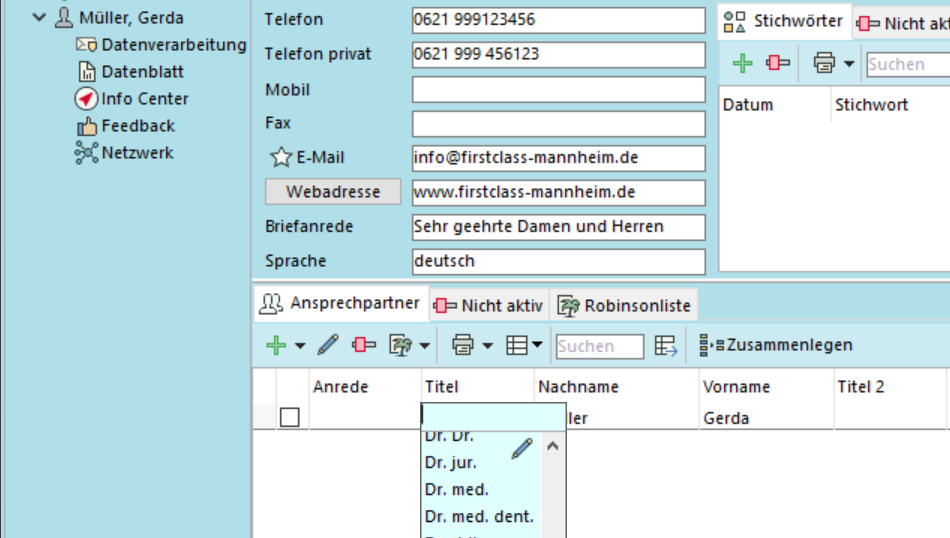950x538 pixels.
Task: Select 'Dr. med.' from the Titel list
Action: pos(457,490)
